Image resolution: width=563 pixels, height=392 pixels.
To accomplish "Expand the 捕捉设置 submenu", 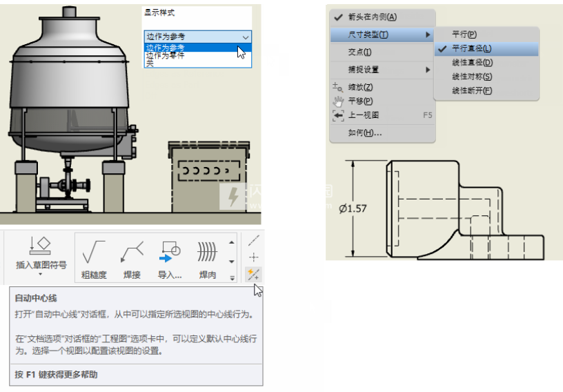I will pos(382,70).
